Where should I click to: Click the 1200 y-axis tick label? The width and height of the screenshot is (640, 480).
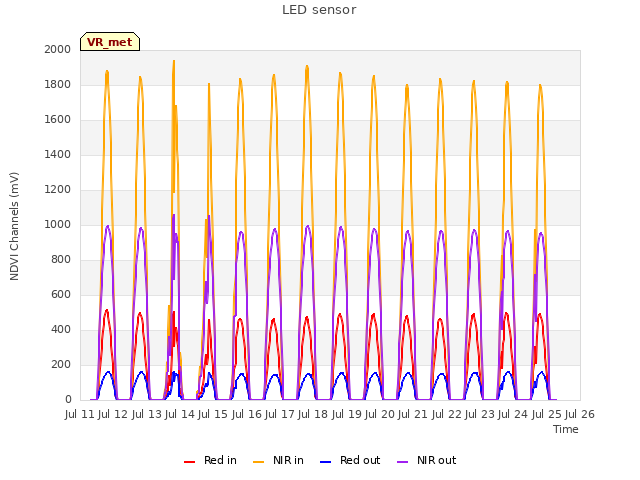pyautogui.click(x=58, y=189)
